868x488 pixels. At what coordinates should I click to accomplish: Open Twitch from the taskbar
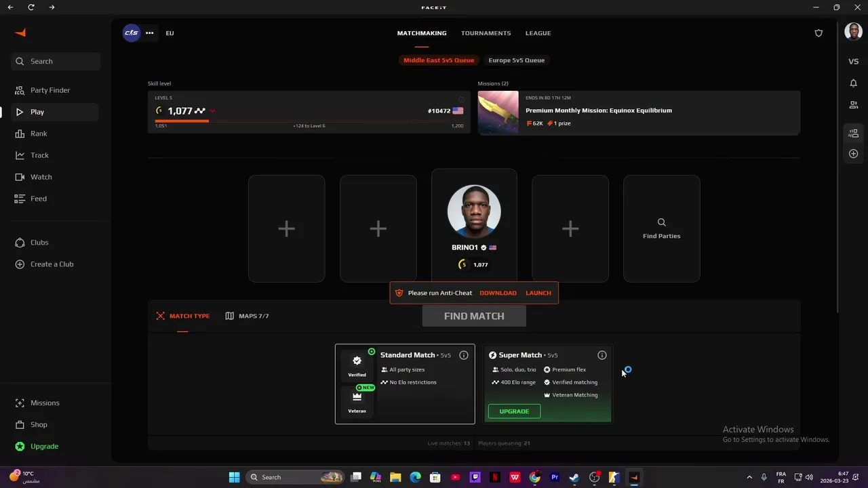point(475,477)
